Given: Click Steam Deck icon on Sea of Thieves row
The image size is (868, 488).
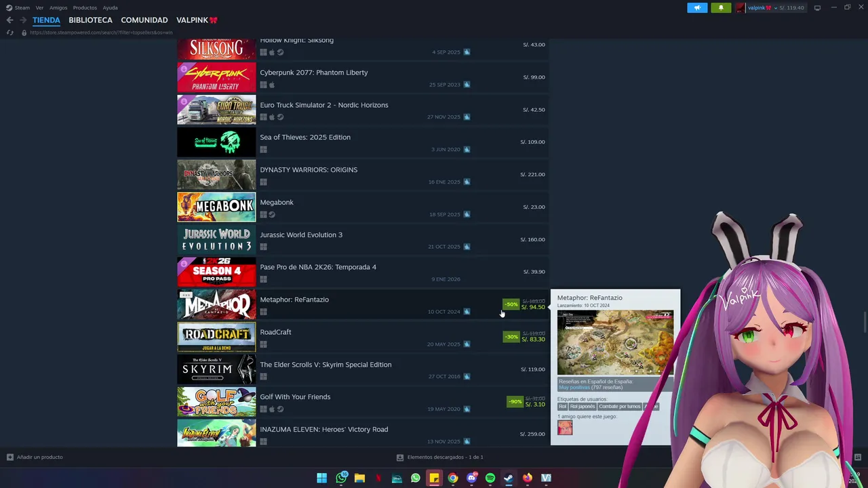Looking at the screenshot, I should click(x=467, y=149).
